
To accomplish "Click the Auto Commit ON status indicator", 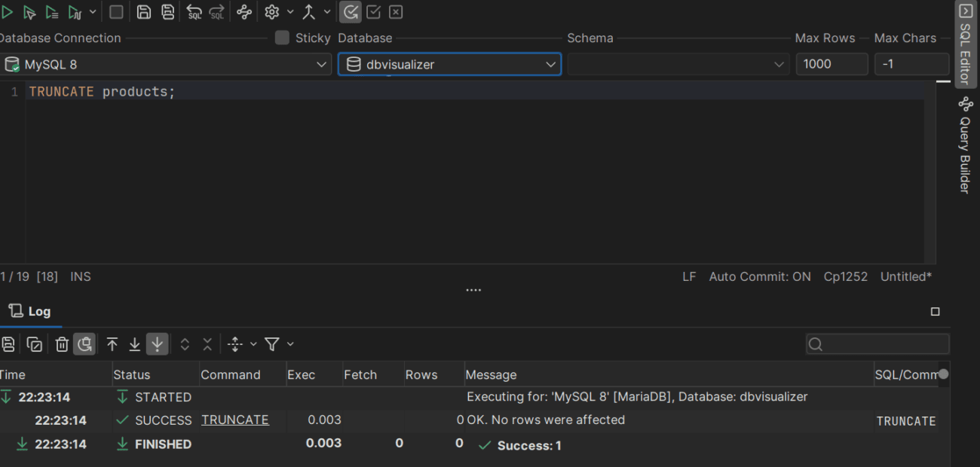I will 760,276.
